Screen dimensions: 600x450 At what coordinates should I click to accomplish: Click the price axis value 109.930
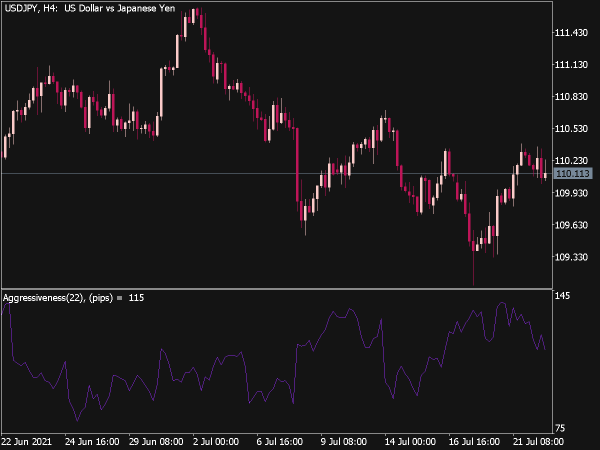coord(571,193)
